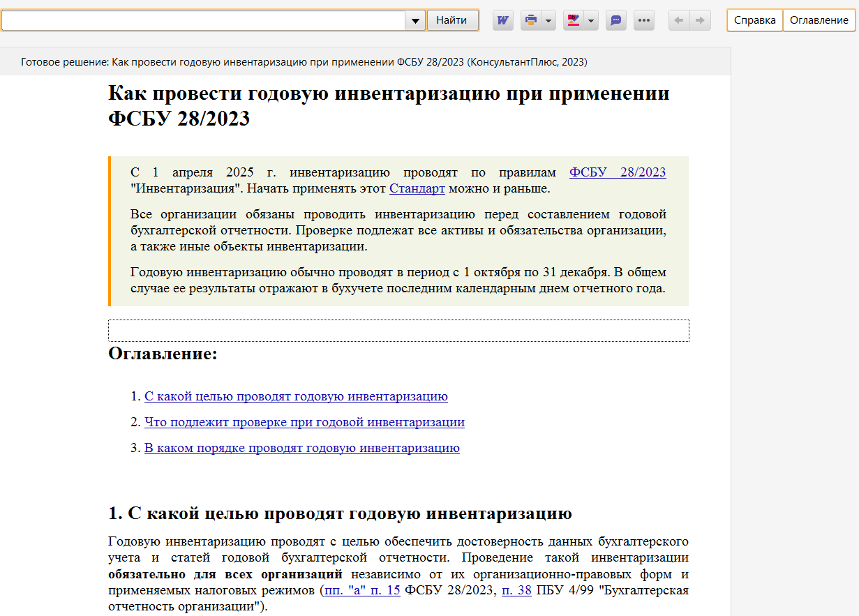Switch to the Оглавление tab

(x=819, y=20)
